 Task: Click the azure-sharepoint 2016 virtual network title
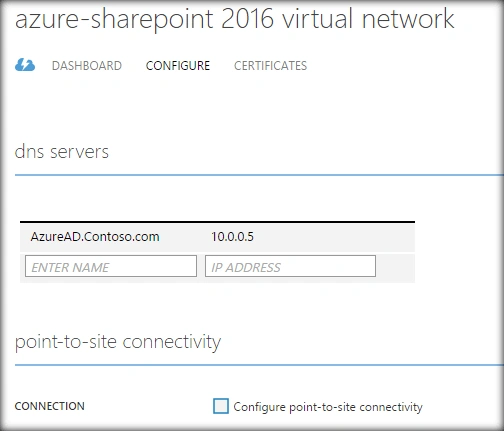234,19
